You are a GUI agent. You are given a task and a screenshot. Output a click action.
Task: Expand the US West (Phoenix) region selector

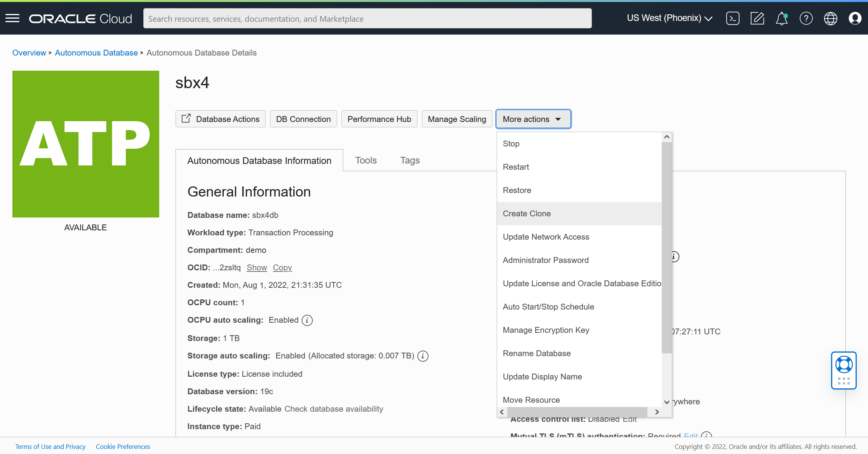click(670, 18)
